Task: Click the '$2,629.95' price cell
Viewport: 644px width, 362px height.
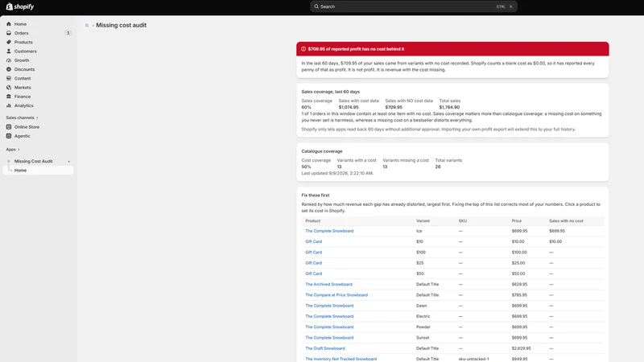Action: (x=521, y=348)
